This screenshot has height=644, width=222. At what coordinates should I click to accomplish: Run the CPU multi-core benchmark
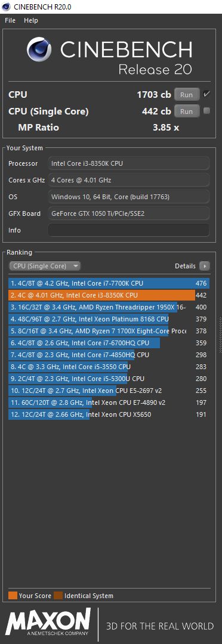[x=186, y=94]
